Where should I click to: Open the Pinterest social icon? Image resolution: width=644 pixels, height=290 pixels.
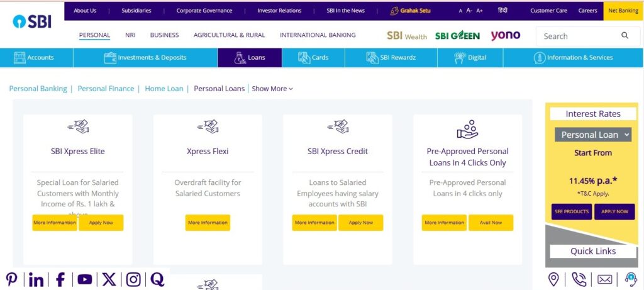tap(12, 279)
